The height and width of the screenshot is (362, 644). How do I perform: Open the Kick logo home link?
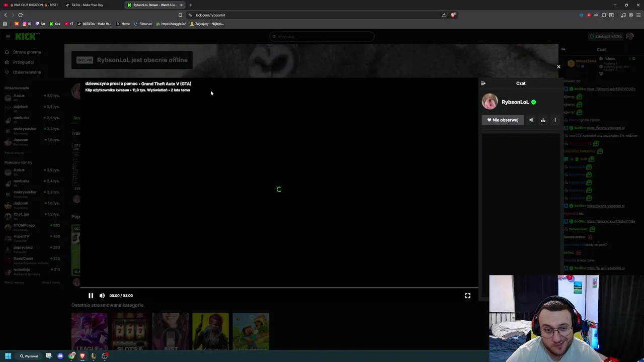click(27, 36)
